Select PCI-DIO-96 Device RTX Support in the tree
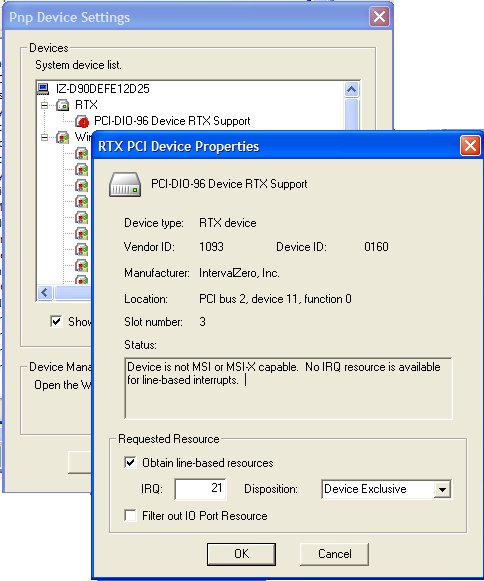Viewport: 484px width, 581px height. click(172, 121)
